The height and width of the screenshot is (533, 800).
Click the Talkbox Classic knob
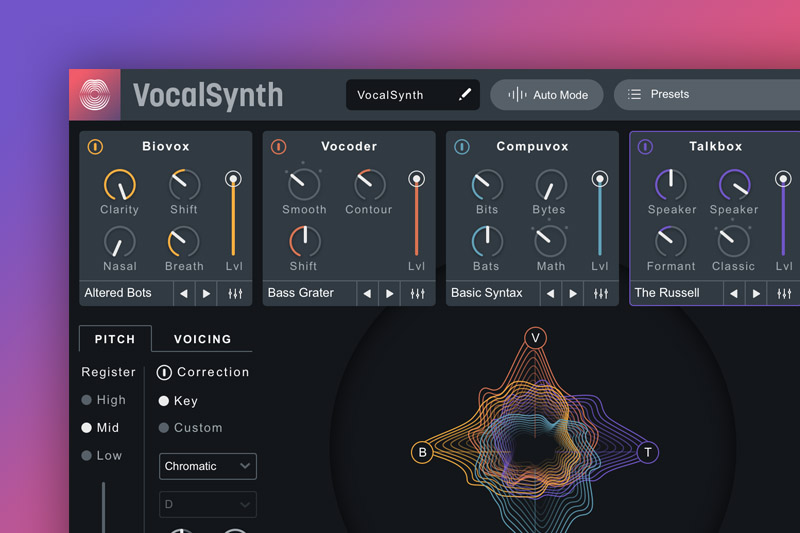[x=733, y=242]
